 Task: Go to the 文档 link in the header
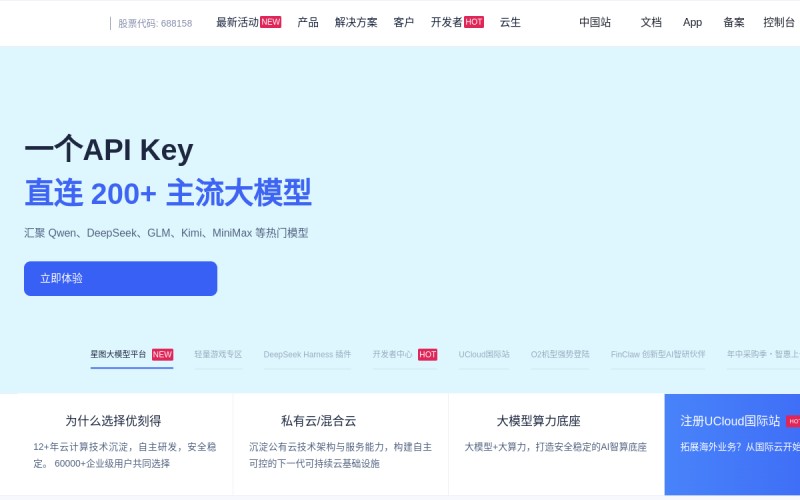(x=651, y=22)
